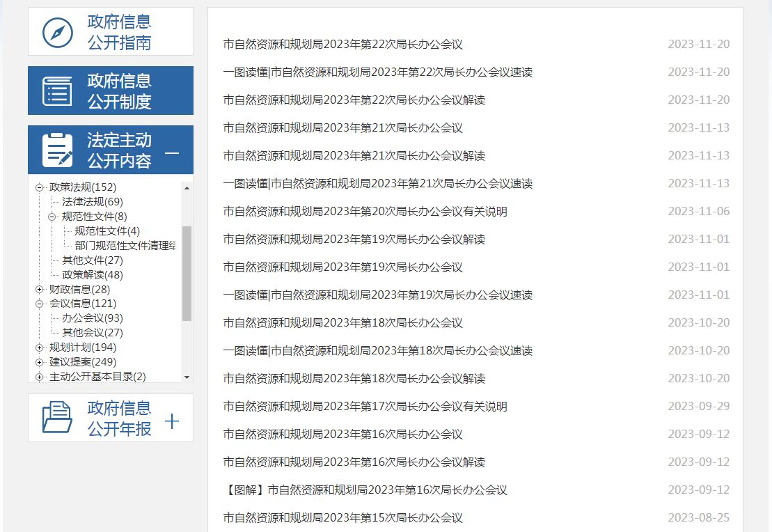Image resolution: width=772 pixels, height=532 pixels.
Task: Select 部门规范性文件清理 tree item
Action: [x=125, y=245]
